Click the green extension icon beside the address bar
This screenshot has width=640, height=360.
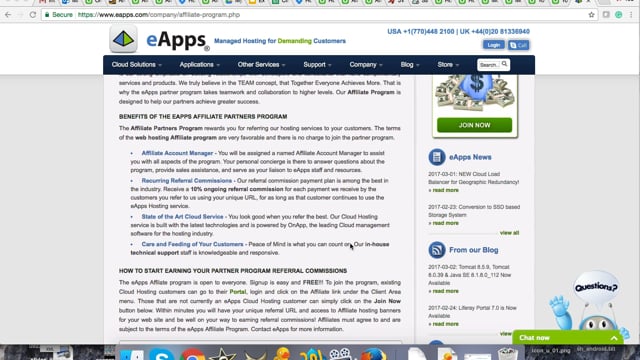[x=619, y=15]
